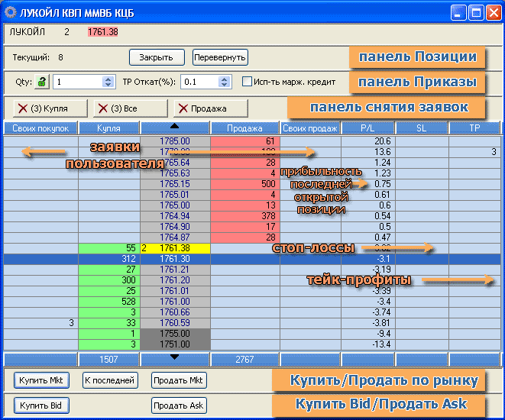Viewport: 505px width, 420px height.
Task: Click sell volume 61 at 1785.00
Action: click(245, 141)
